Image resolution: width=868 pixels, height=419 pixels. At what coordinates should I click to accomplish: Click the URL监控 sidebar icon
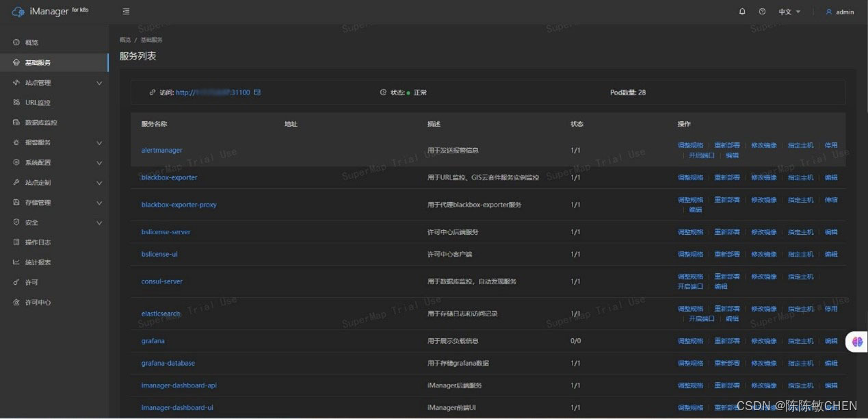(x=16, y=103)
